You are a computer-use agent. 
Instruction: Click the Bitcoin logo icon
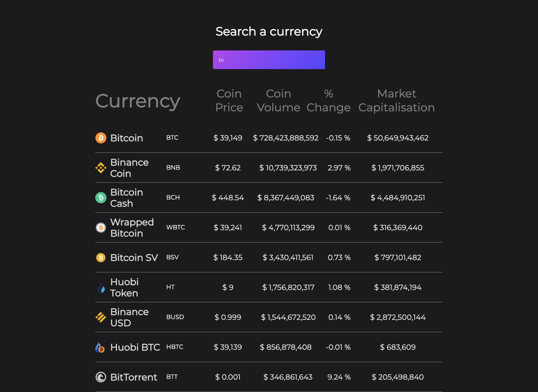(x=101, y=138)
